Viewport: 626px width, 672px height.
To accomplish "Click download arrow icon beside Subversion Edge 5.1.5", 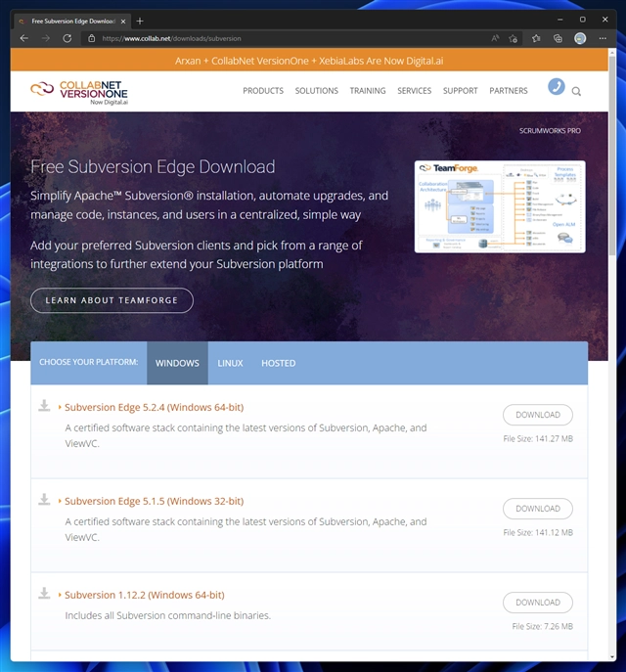I will point(44,499).
